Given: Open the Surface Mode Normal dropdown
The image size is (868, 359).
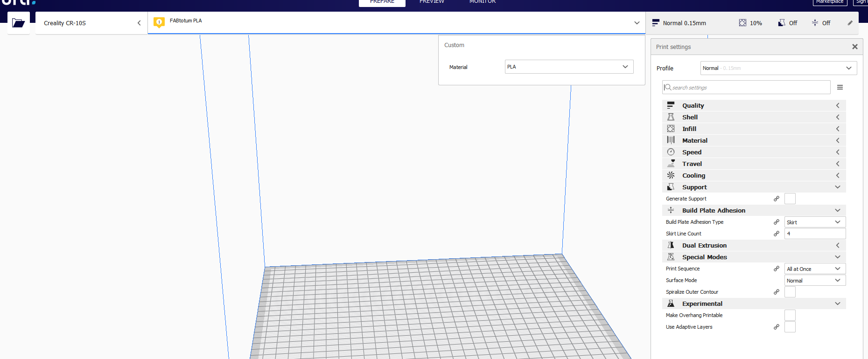Looking at the screenshot, I should pyautogui.click(x=815, y=280).
